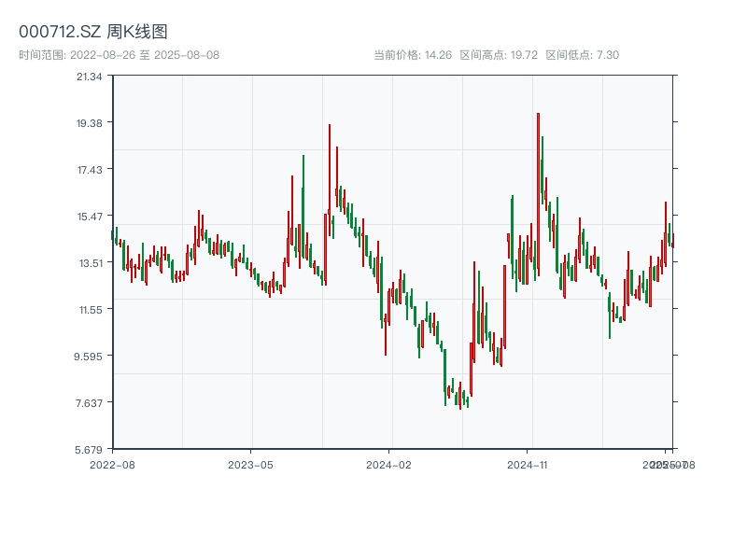This screenshot has height=560, width=747.
Task: Click the chart title 000712.SZ 周K线图
Action: [x=92, y=32]
